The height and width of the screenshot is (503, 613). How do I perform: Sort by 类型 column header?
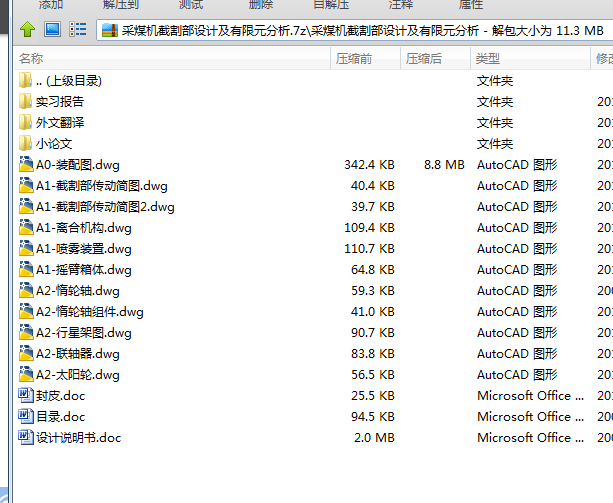(x=531, y=59)
